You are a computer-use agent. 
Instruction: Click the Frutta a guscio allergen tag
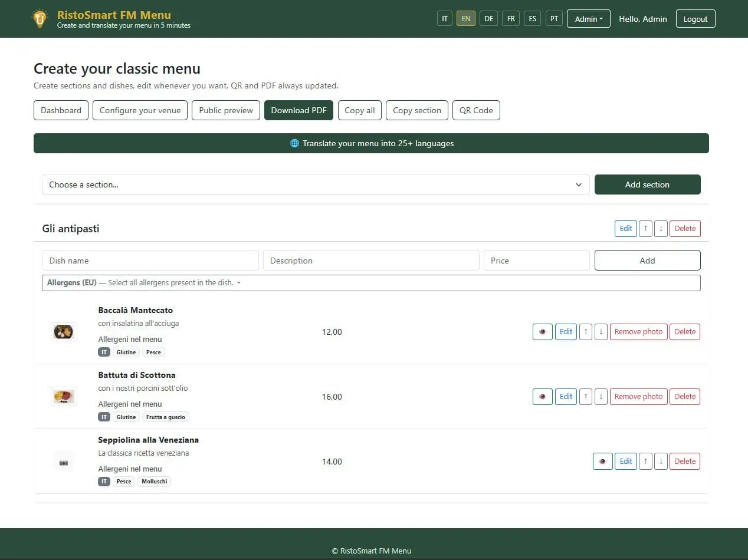tap(166, 417)
